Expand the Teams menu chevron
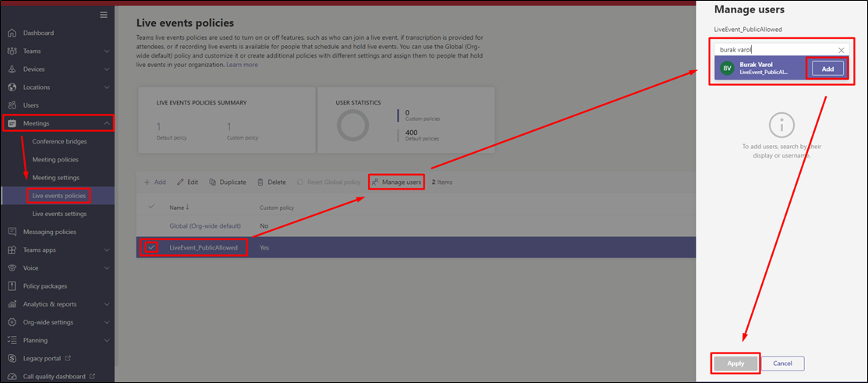 [107, 51]
